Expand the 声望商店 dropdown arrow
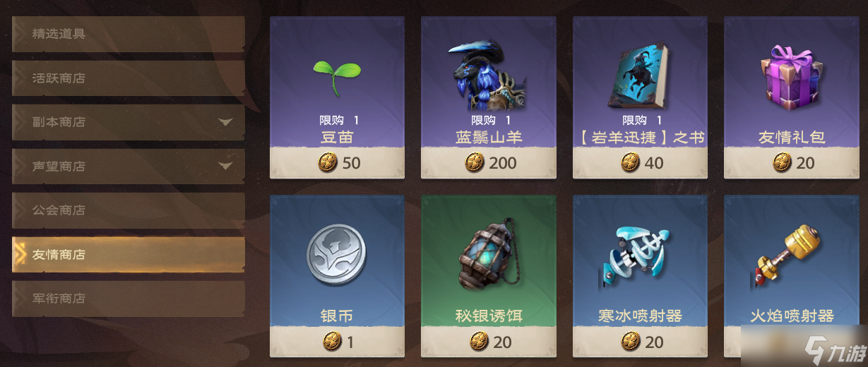This screenshot has width=868, height=367. (x=225, y=167)
